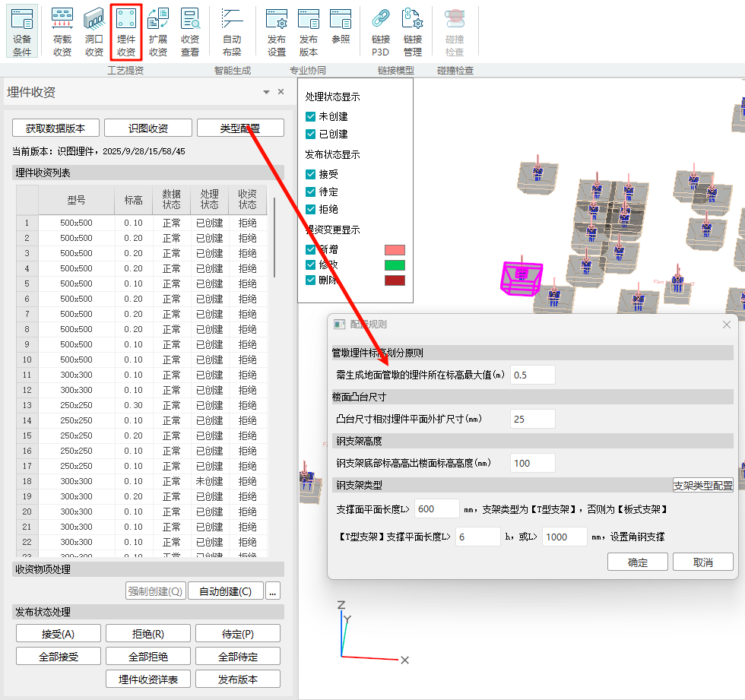Select the 洞口收资 icon
The height and width of the screenshot is (700, 745).
tap(94, 32)
